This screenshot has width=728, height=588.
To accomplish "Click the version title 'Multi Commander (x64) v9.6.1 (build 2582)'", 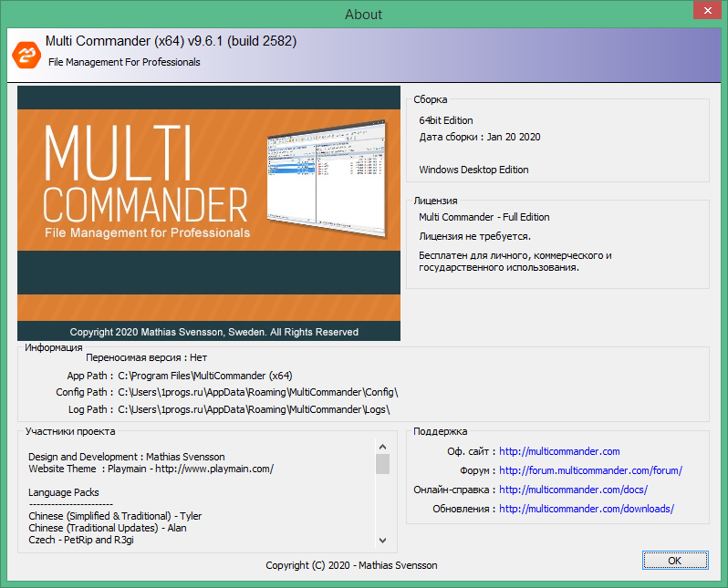I will [171, 41].
